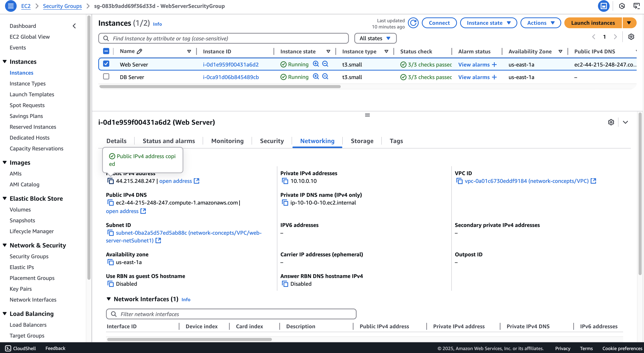The width and height of the screenshot is (644, 353).
Task: Copy the public IPv4 DNS name
Action: tap(110, 203)
